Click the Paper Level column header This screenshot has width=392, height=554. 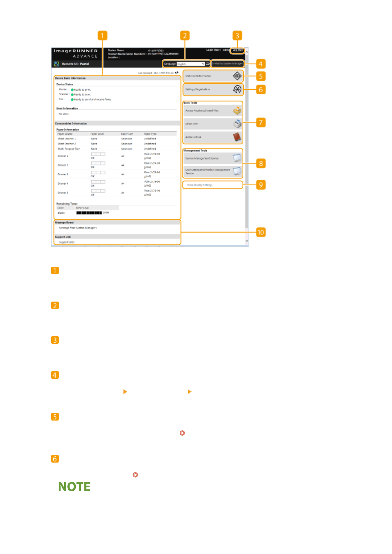(x=97, y=134)
